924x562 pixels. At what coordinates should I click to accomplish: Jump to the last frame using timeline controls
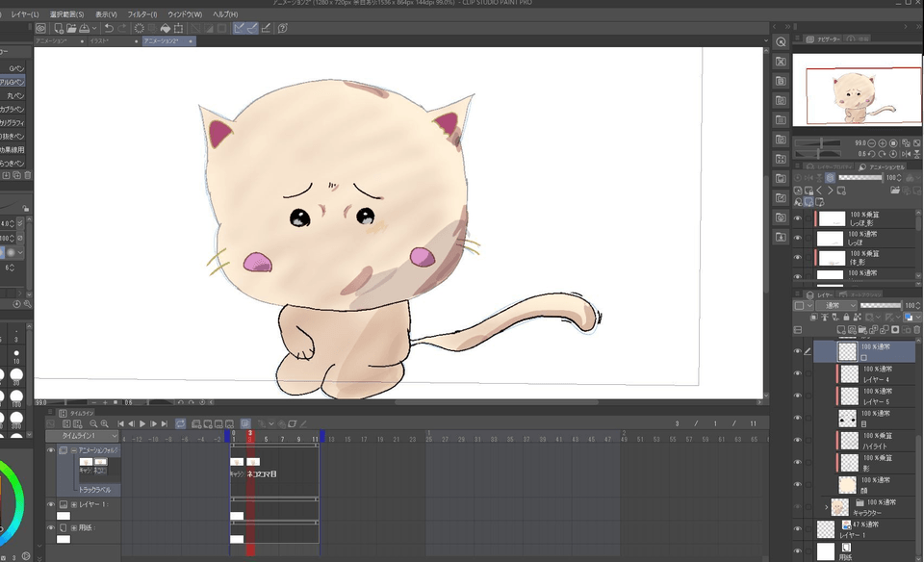tap(163, 423)
